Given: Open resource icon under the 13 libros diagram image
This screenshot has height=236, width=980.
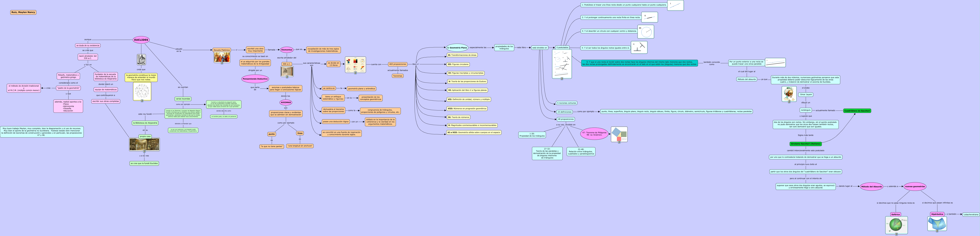Looking at the screenshot, I should pos(355,73).
